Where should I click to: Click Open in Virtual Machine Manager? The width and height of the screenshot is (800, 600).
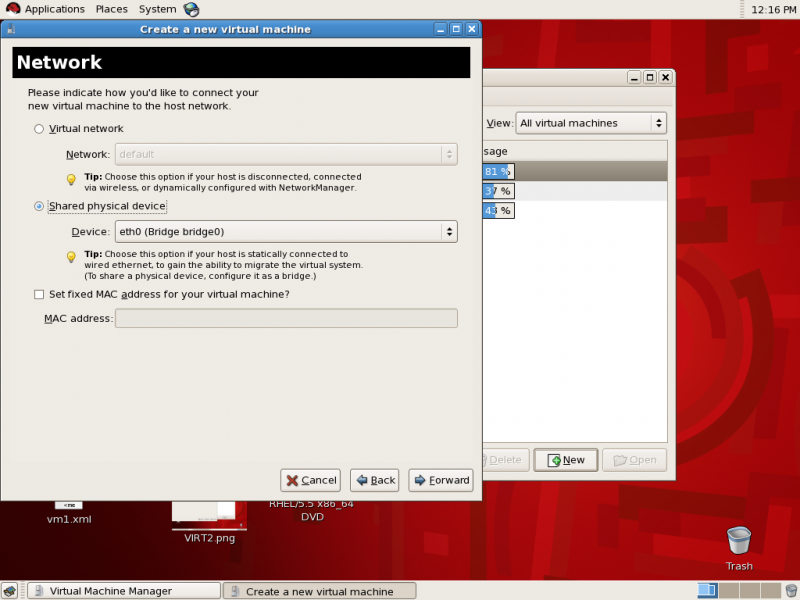(x=634, y=460)
